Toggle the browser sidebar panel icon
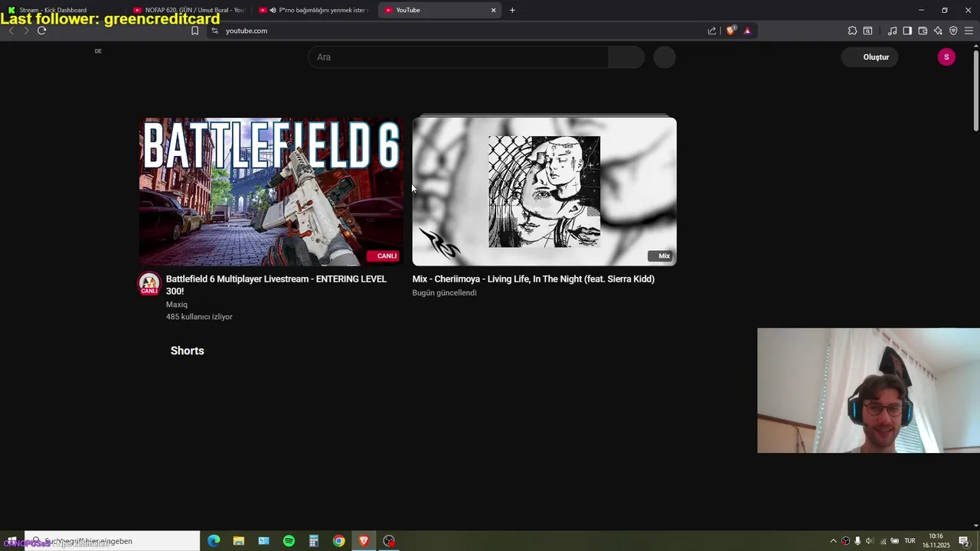The width and height of the screenshot is (980, 551). [907, 31]
